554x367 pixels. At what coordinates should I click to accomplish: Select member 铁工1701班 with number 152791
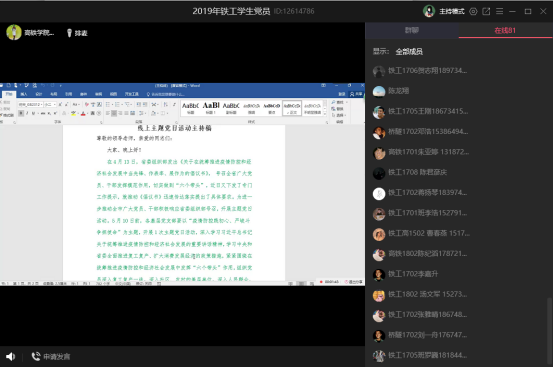[x=459, y=213]
